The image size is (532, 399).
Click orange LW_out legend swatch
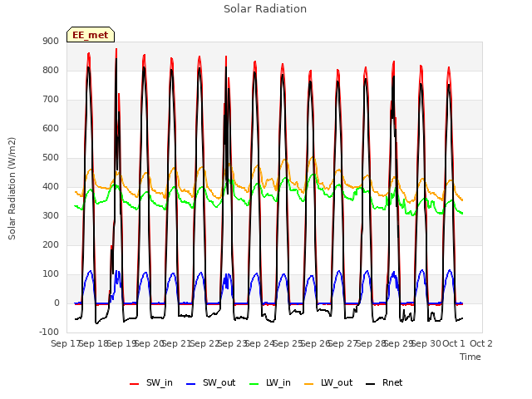[x=309, y=384]
